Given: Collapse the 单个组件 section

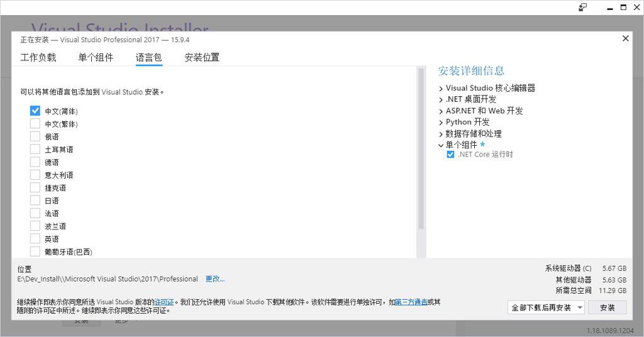Looking at the screenshot, I should click(x=441, y=145).
